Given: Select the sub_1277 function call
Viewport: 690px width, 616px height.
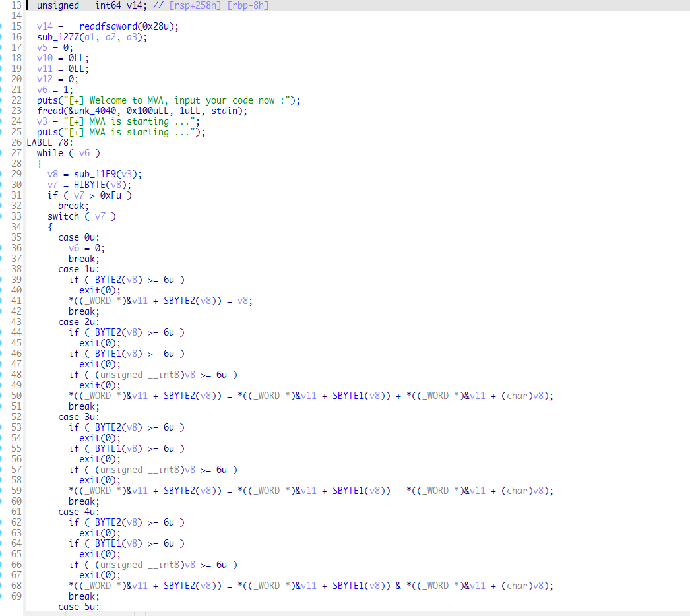Looking at the screenshot, I should [57, 37].
